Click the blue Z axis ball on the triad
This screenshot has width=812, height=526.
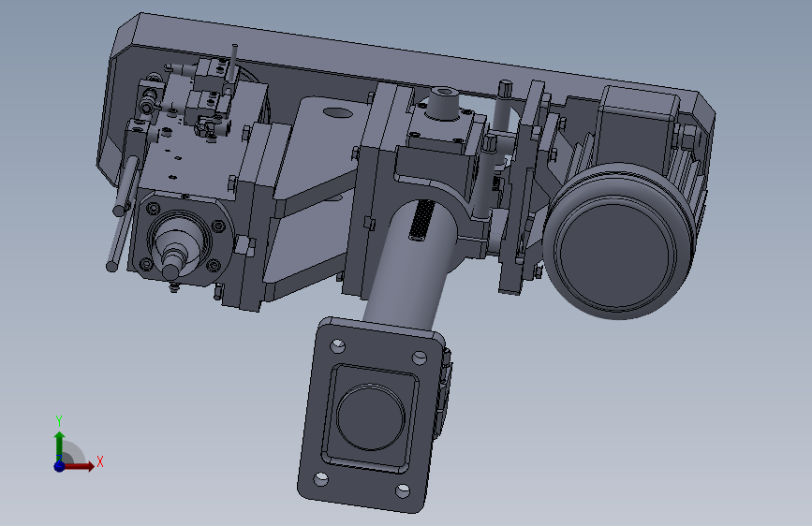pyautogui.click(x=60, y=466)
